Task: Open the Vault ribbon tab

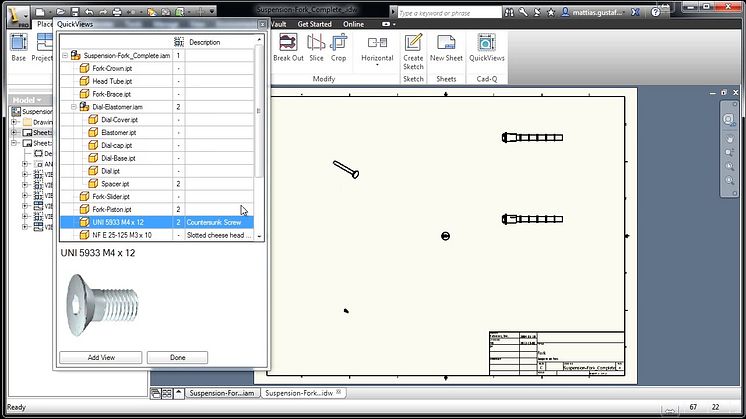Action: 278,24
